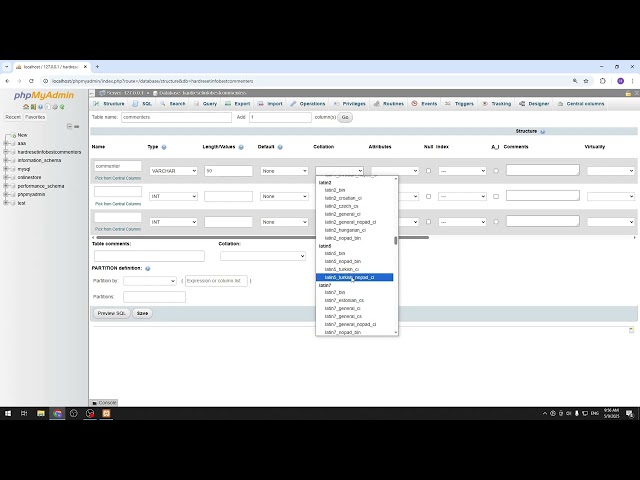Click the XAMPP icon in the taskbar
The width and height of the screenshot is (640, 480).
[106, 413]
